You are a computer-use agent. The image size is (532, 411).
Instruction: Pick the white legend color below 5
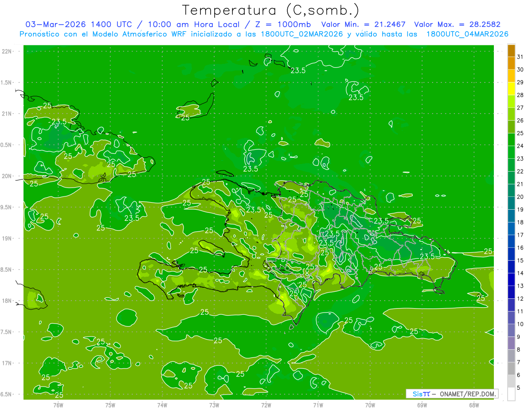(x=511, y=394)
